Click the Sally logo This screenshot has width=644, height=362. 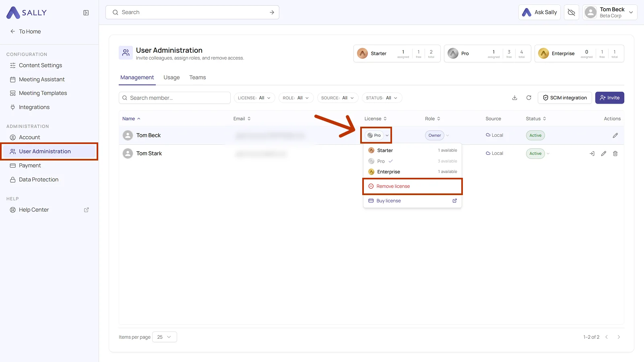coord(27,13)
